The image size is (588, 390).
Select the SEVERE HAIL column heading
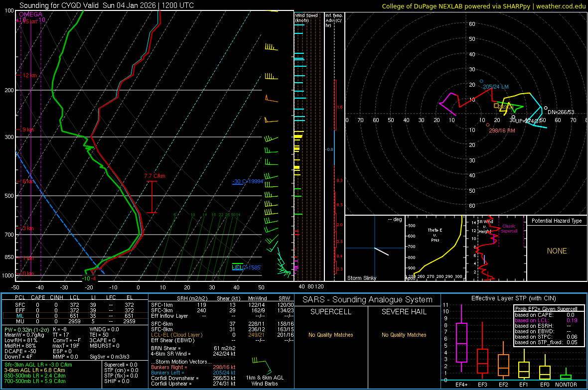(404, 312)
